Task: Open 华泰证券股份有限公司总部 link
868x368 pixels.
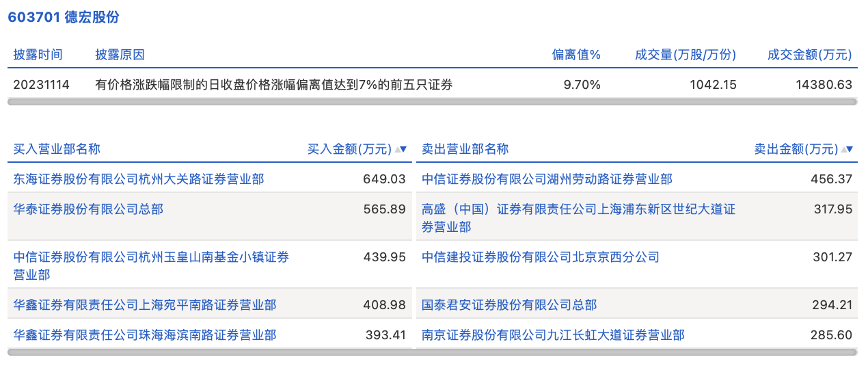Action: (88, 209)
